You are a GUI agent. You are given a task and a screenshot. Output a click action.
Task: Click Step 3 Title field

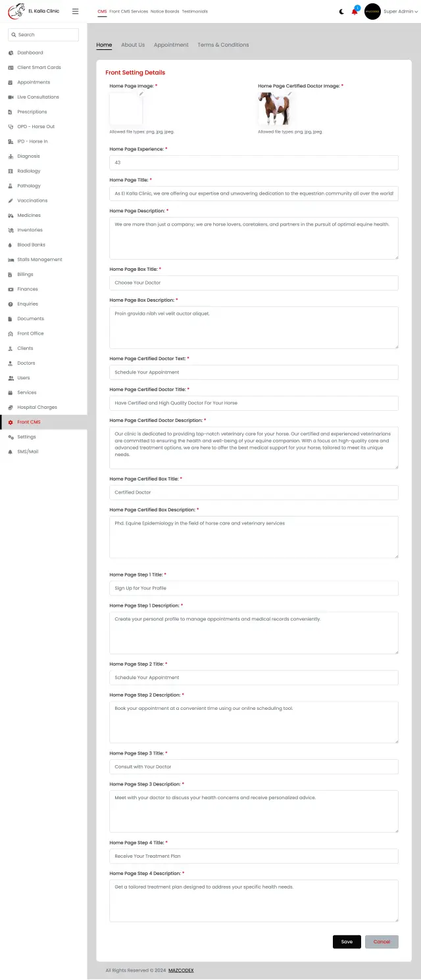pyautogui.click(x=254, y=766)
